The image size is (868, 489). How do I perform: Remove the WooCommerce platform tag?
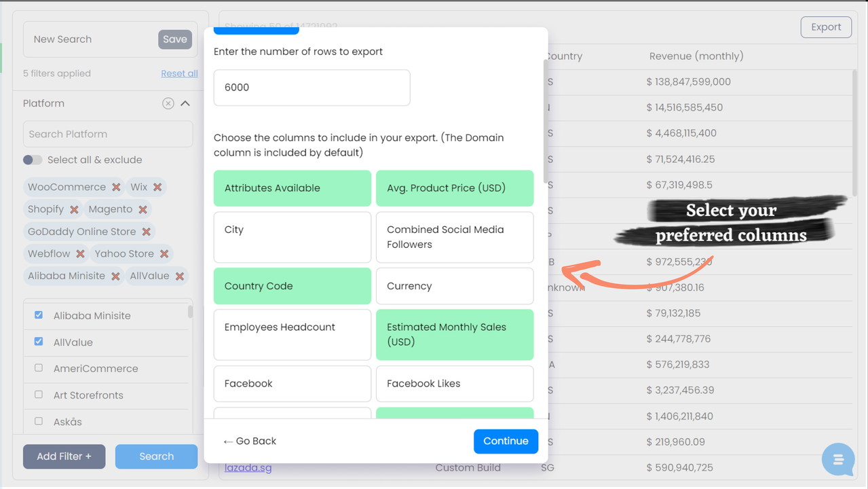point(116,187)
